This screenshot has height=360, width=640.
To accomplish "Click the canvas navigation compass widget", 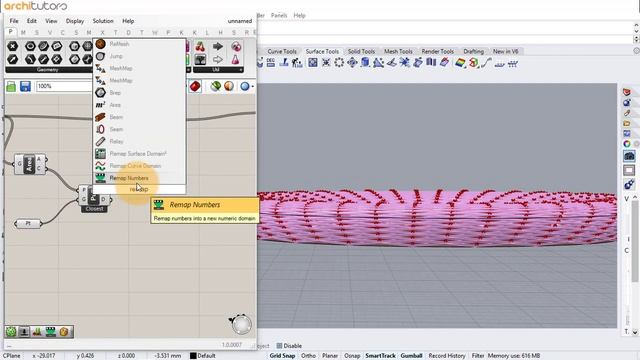I will [x=241, y=324].
